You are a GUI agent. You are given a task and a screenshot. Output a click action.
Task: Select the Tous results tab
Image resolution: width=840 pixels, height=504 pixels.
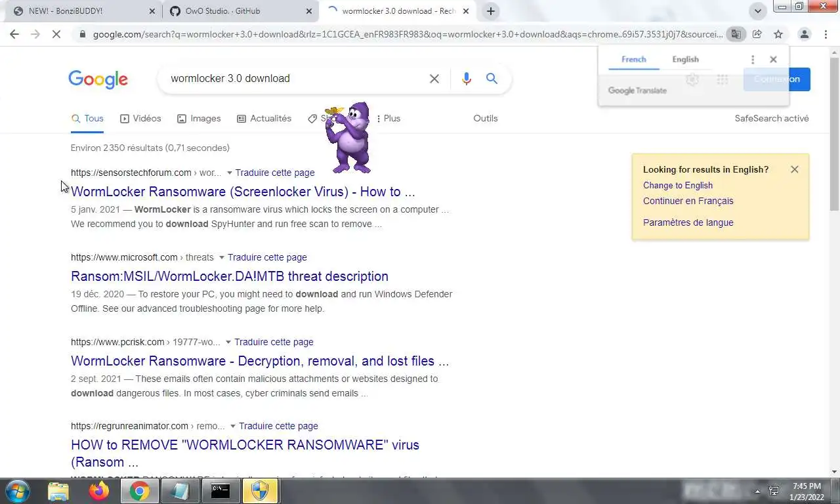point(87,119)
